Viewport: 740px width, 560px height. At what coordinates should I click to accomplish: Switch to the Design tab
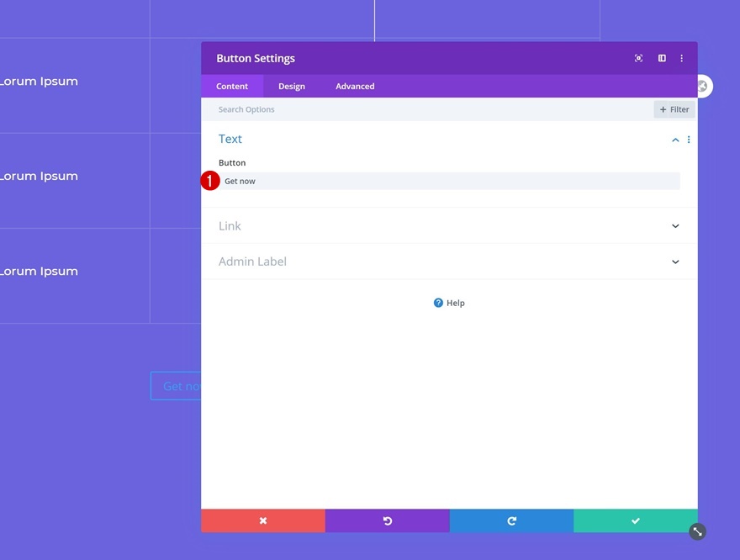[x=292, y=87]
